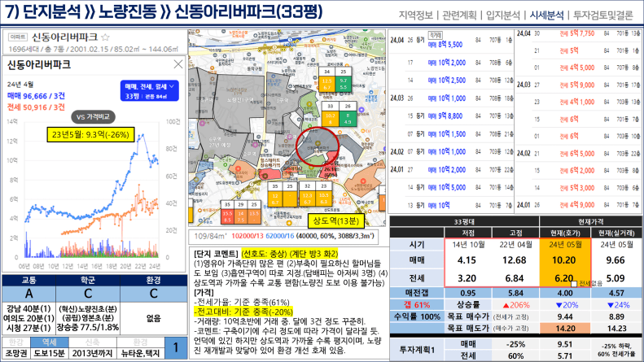Click the 수익률 100% label
Screen dimensions: 644x362
click(417, 317)
